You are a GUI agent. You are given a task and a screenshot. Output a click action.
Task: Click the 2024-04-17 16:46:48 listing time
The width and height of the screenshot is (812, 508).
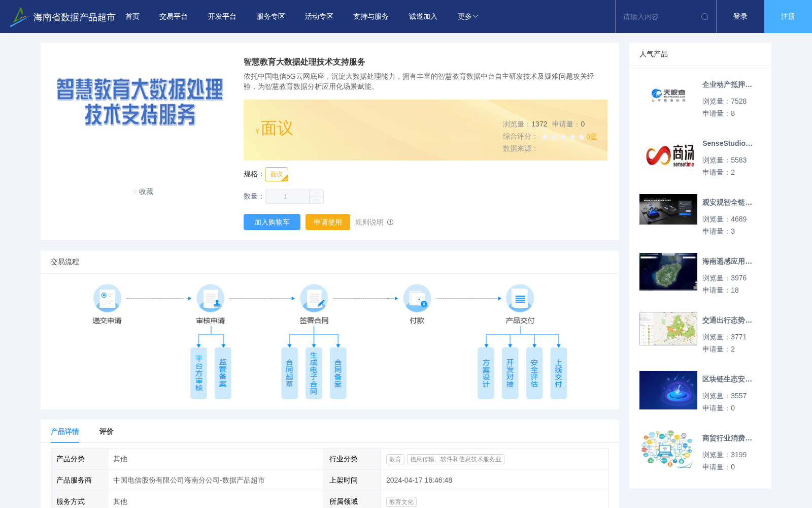(419, 480)
